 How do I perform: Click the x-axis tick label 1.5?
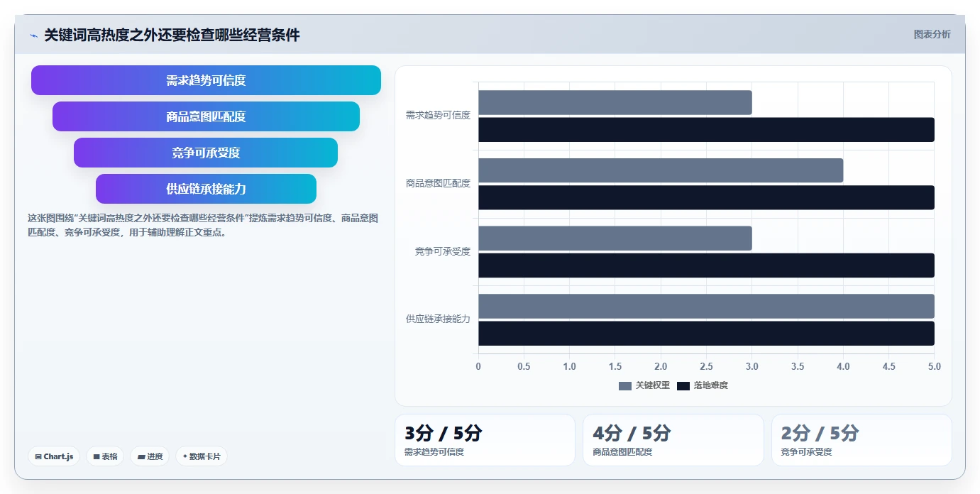pos(615,367)
